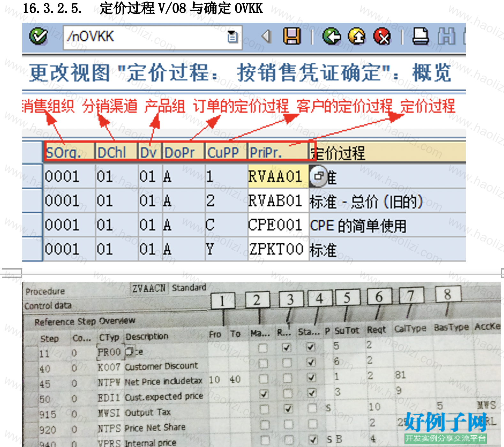This screenshot has height=447, width=504.
Task: Click the SuTot column header
Action: pyautogui.click(x=347, y=331)
